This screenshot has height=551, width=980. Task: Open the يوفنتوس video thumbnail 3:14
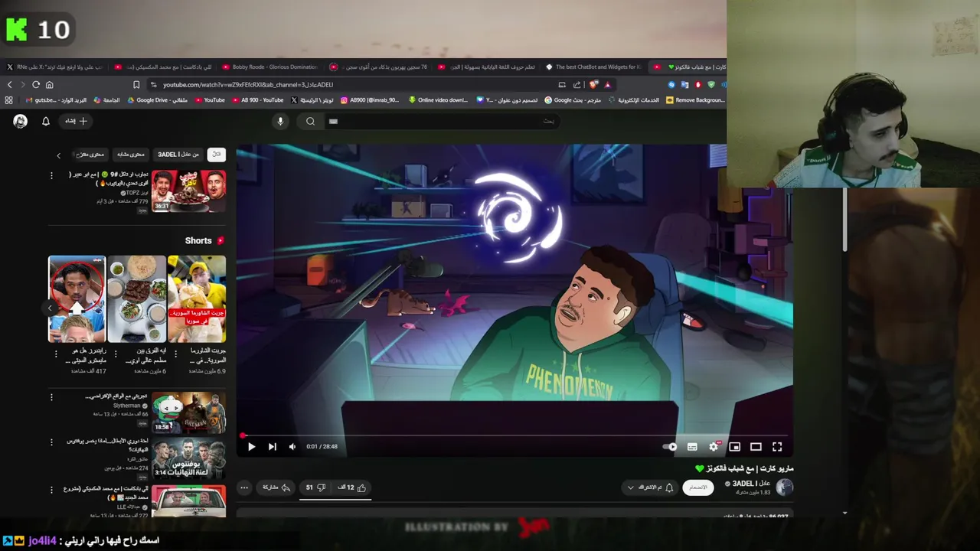188,458
